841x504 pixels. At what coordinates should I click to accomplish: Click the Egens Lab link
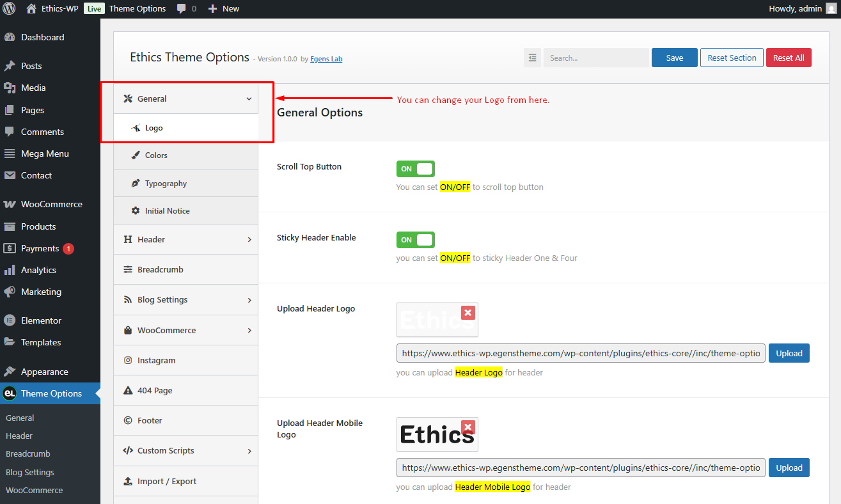326,59
